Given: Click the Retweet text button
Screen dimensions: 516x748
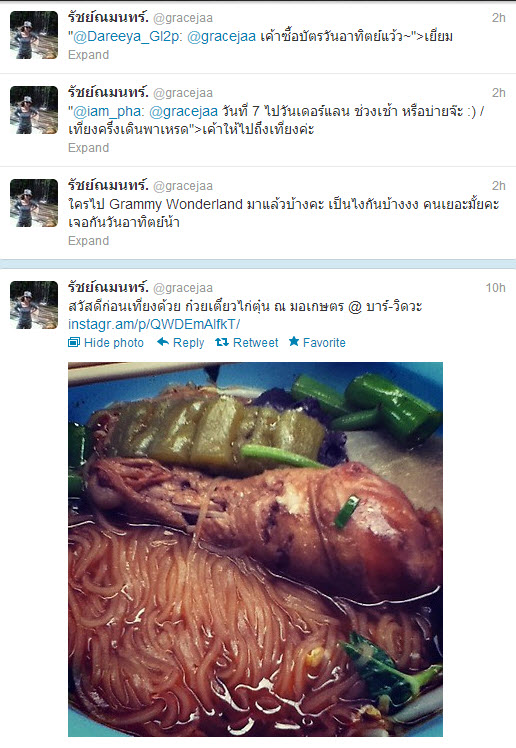Looking at the screenshot, I should [256, 343].
